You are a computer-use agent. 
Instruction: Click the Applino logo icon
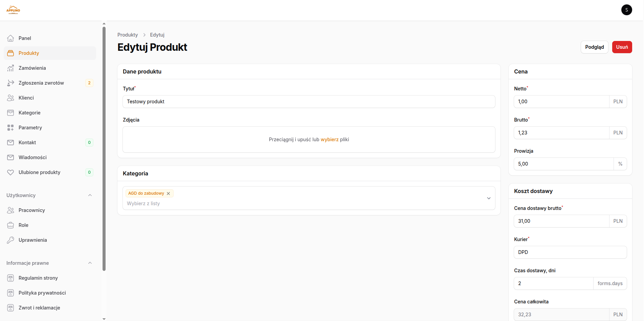tap(13, 10)
